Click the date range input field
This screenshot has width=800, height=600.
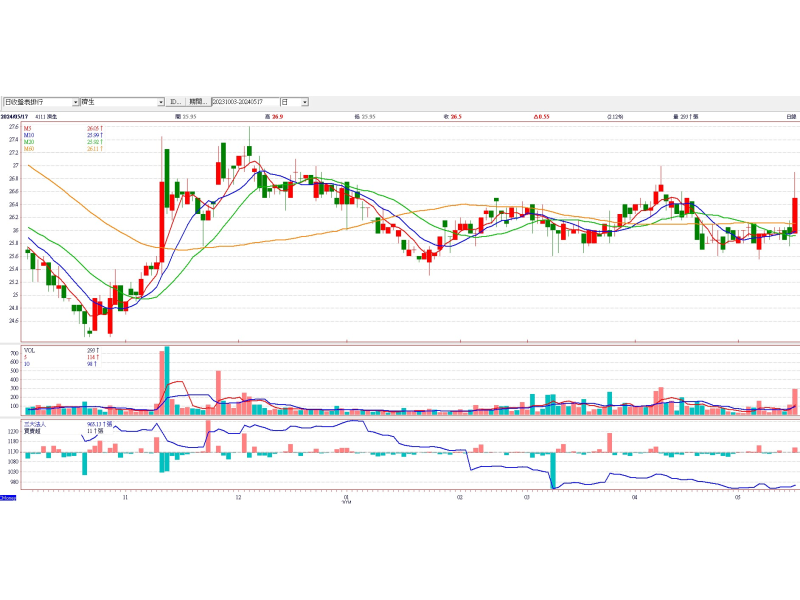click(x=244, y=102)
